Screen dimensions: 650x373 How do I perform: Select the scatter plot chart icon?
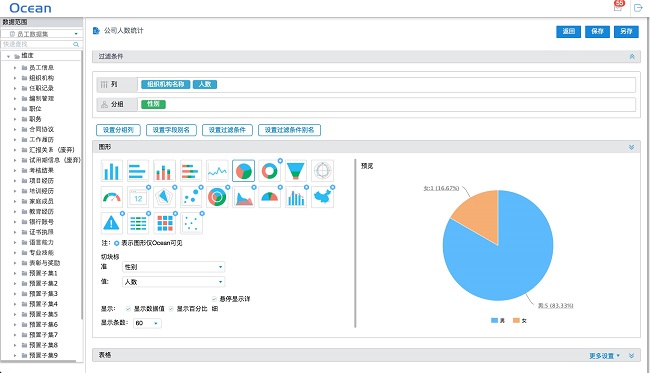(192, 223)
